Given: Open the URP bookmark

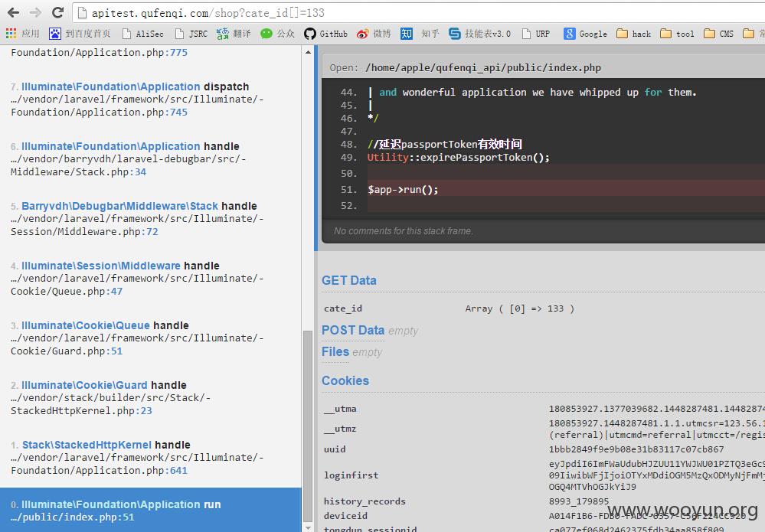Looking at the screenshot, I should pyautogui.click(x=536, y=34).
